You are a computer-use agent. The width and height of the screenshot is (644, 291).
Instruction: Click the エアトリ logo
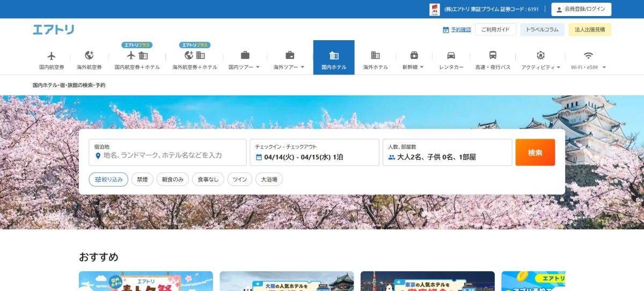53,29
